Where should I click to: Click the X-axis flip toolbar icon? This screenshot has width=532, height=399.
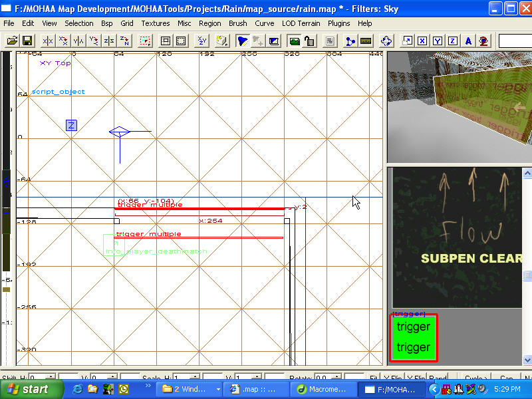tap(48, 41)
